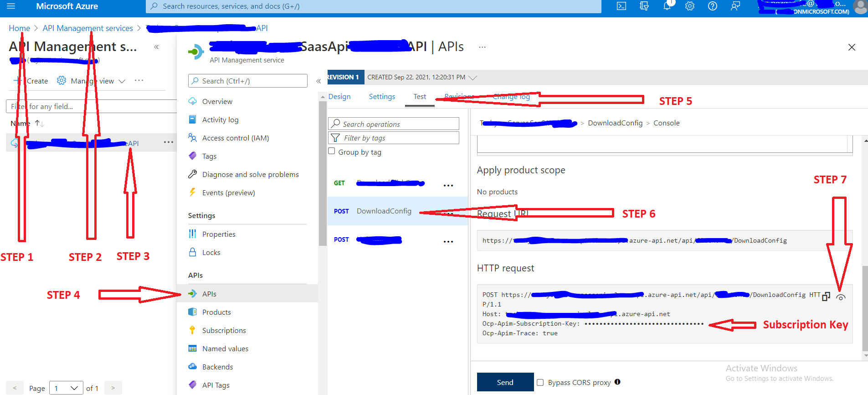The width and height of the screenshot is (868, 395).
Task: Click the Manage view gear icon
Action: [62, 81]
